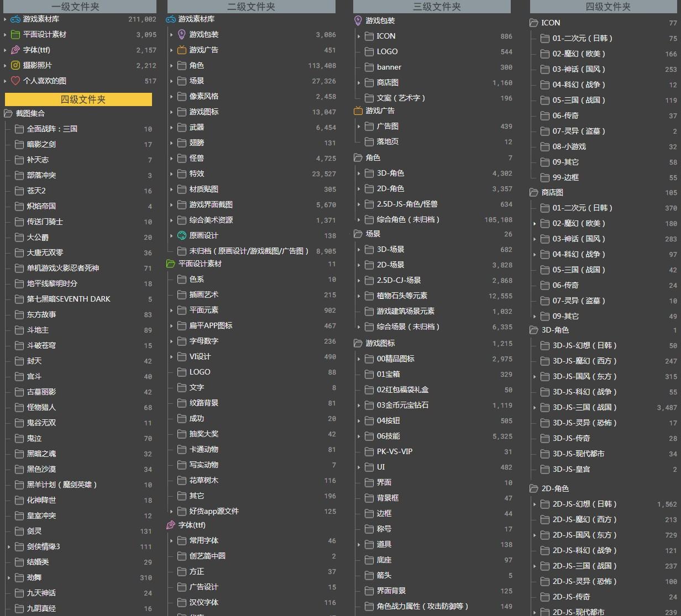Image resolution: width=681 pixels, height=616 pixels.
Task: Expand the 2D-JS-幻想（日韩） folder arrow
Action: [535, 504]
